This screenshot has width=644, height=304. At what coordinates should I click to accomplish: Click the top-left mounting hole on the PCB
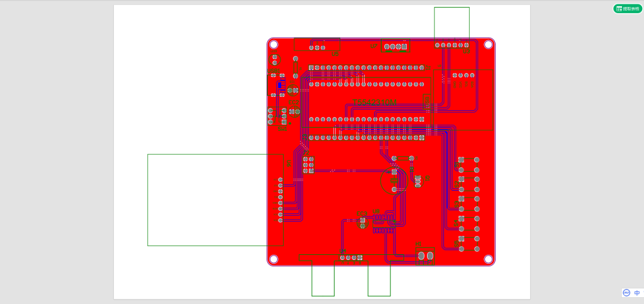click(274, 44)
